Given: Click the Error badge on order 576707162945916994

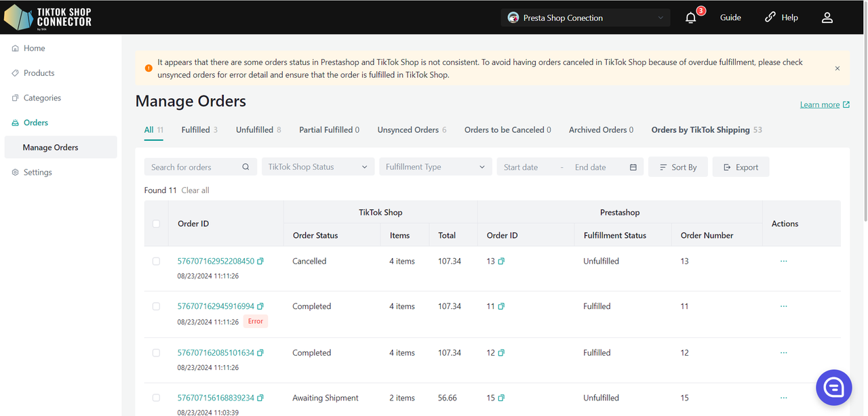Looking at the screenshot, I should pos(256,321).
